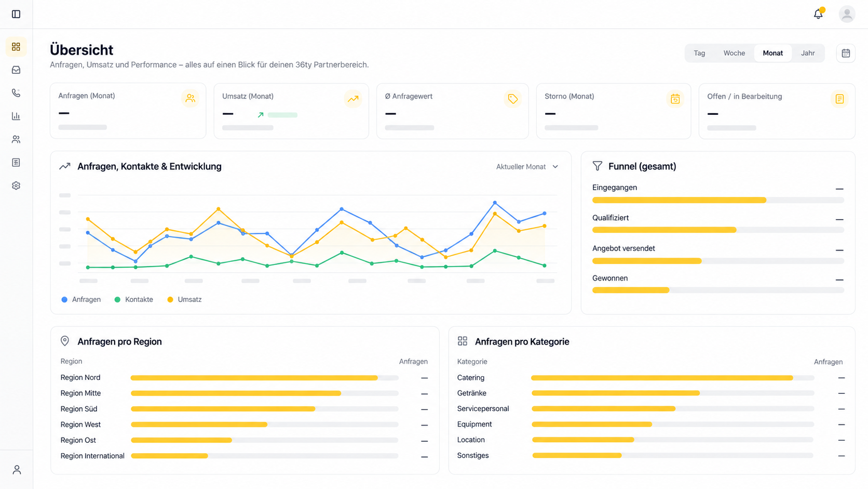Open the bar chart statistics icon in sidebar

tap(16, 116)
